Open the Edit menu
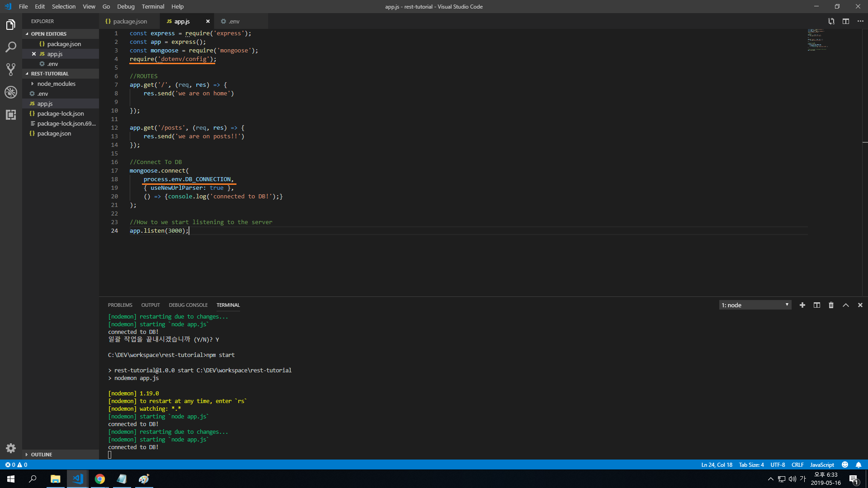The image size is (868, 488). [x=40, y=6]
